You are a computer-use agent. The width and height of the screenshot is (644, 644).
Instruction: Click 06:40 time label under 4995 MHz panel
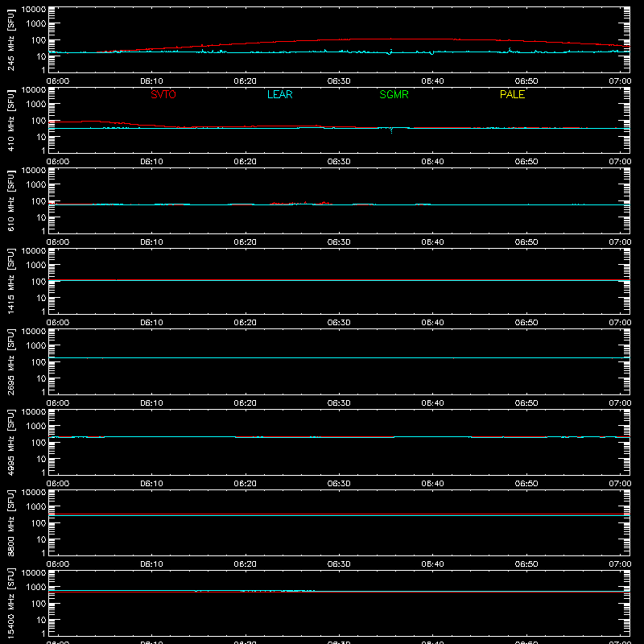click(x=432, y=484)
